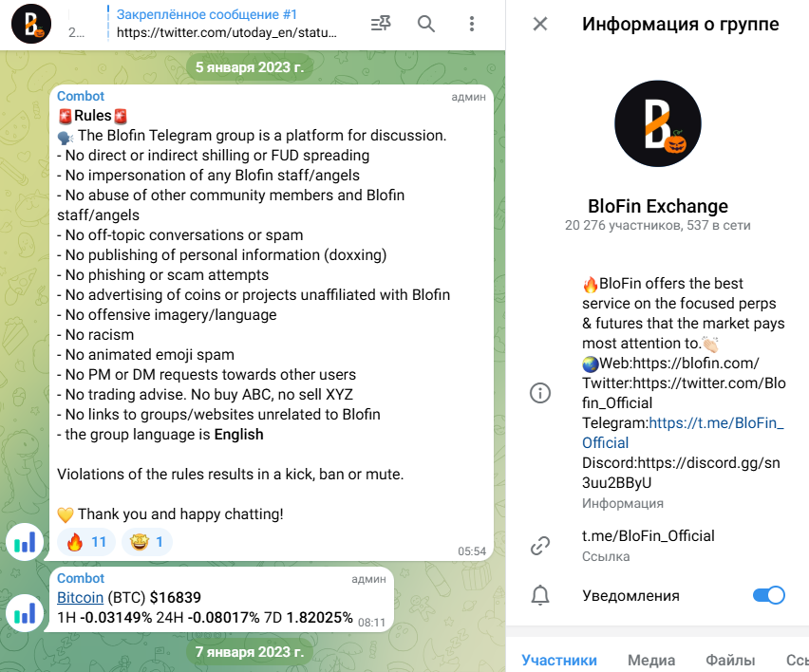Click the fire reaction with 11
Image resolution: width=809 pixels, height=672 pixels.
pos(86,542)
